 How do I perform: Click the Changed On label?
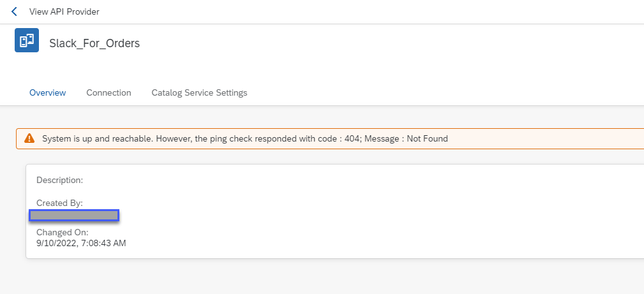(63, 232)
